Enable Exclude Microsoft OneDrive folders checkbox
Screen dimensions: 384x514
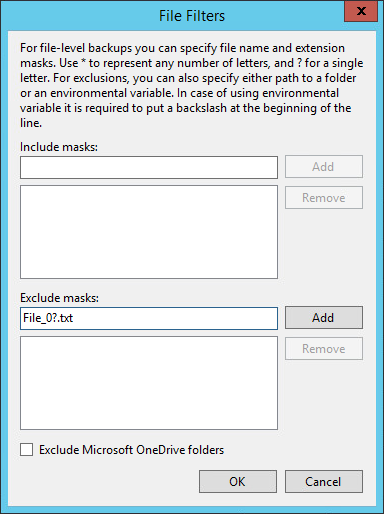26,449
